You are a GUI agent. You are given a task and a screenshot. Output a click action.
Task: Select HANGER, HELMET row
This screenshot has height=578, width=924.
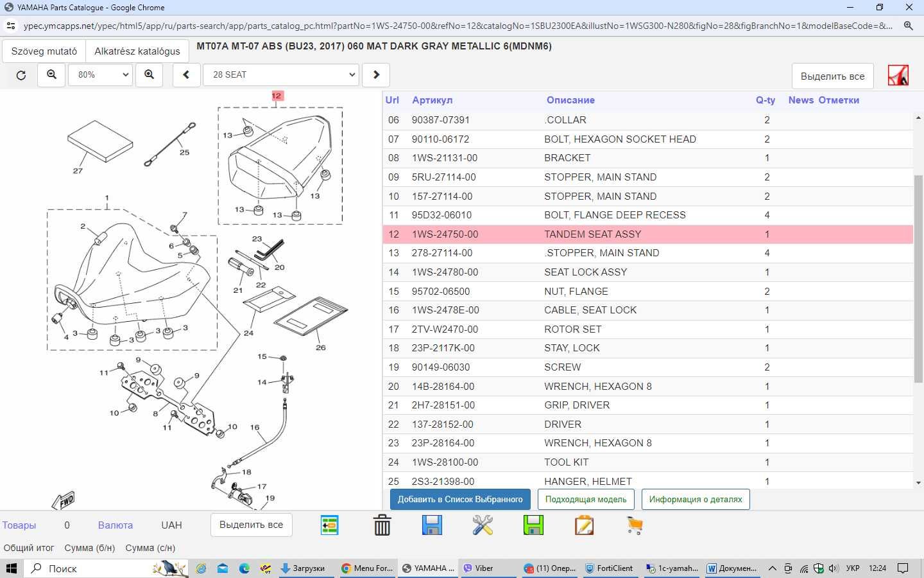(x=647, y=481)
